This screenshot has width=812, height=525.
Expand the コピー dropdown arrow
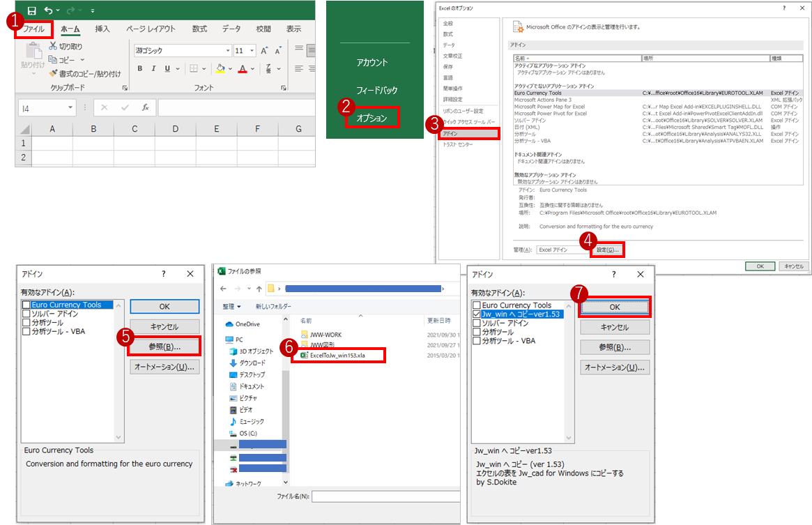tap(82, 60)
